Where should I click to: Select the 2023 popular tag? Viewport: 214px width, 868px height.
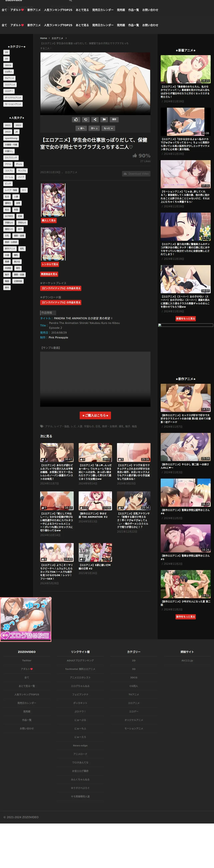(8, 132)
